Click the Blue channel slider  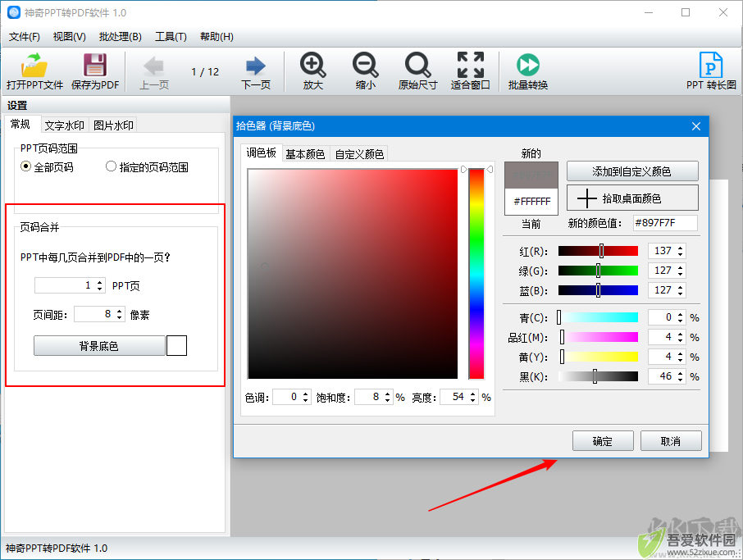pyautogui.click(x=598, y=290)
